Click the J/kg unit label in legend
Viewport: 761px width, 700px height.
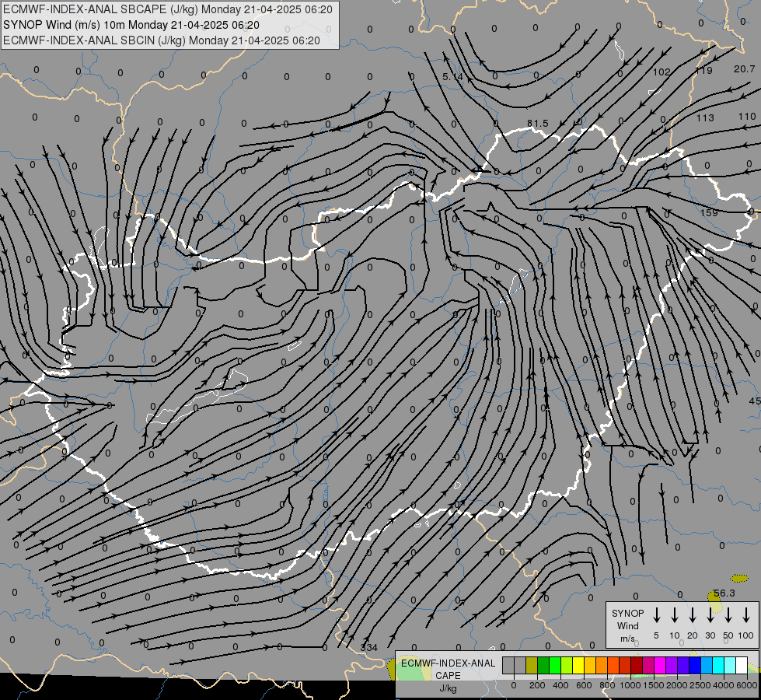(x=448, y=688)
